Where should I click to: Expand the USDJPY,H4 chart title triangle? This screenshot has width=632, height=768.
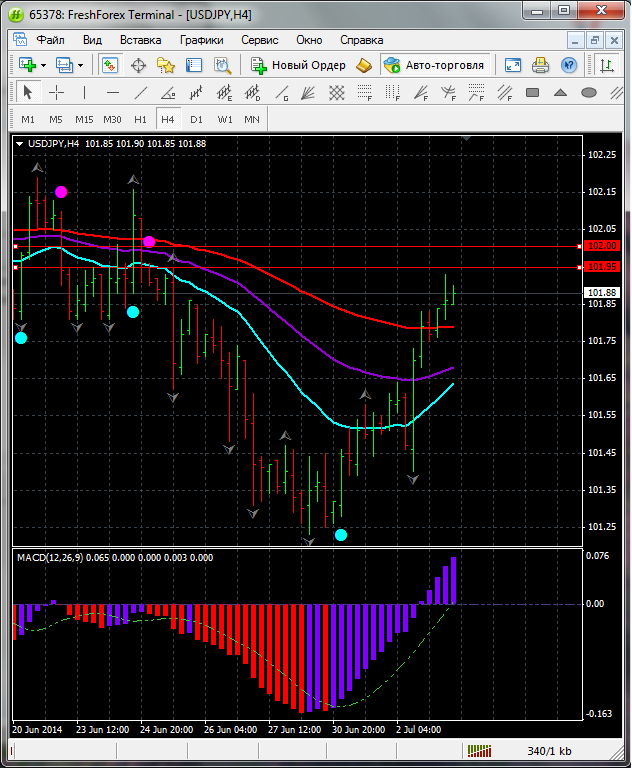point(21,144)
